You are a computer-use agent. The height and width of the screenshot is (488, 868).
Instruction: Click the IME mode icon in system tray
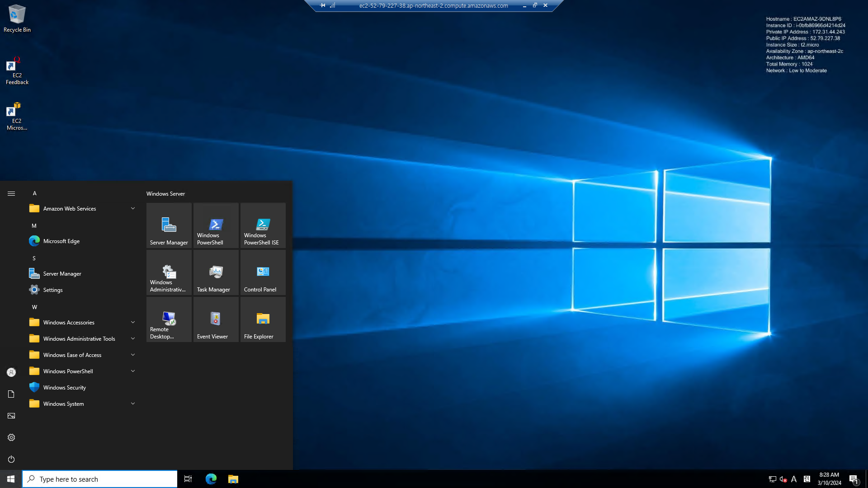tap(807, 479)
